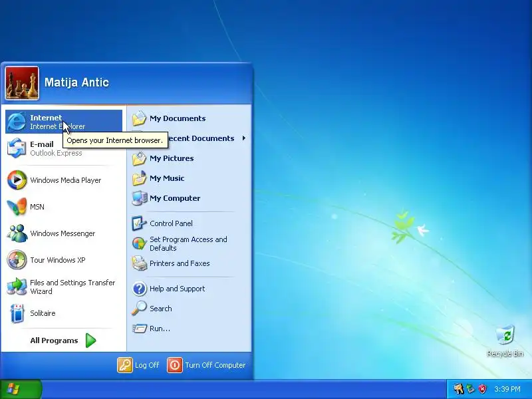Open the Tour Windows XP icon
The image size is (532, 399).
(x=17, y=260)
